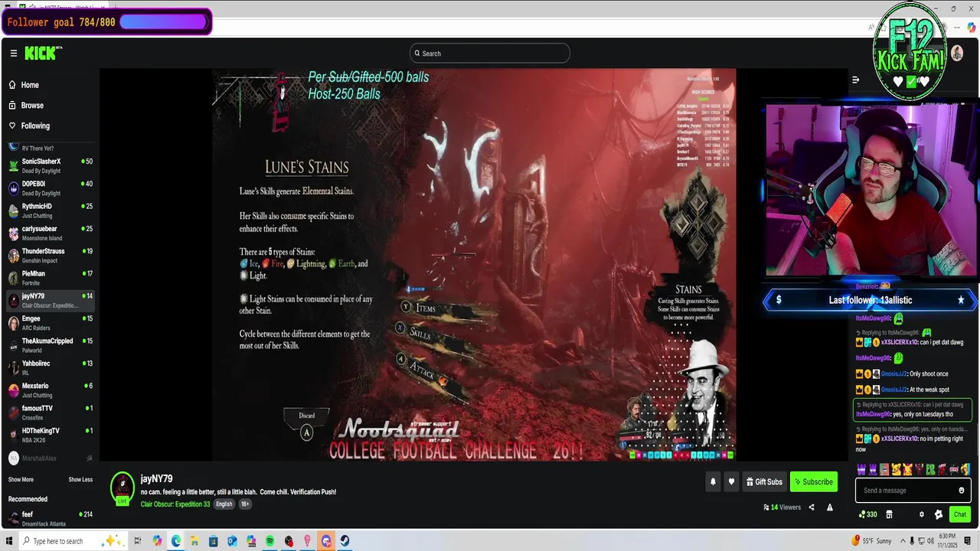Image resolution: width=980 pixels, height=551 pixels.
Task: Open Outlook from taskbar
Action: coord(232,541)
